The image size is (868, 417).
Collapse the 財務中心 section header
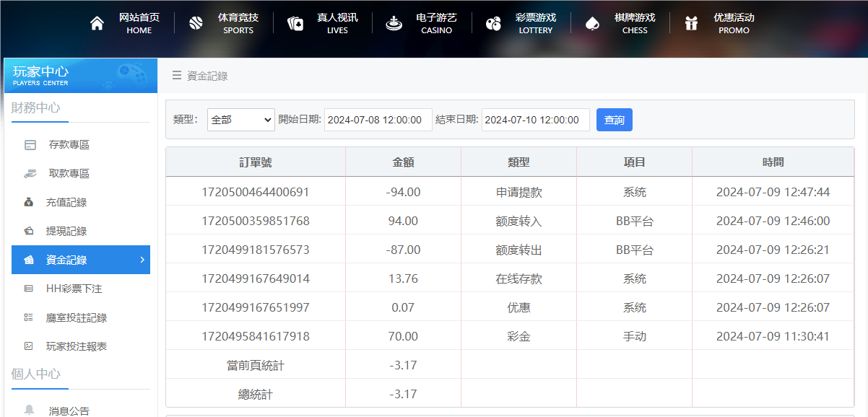(x=35, y=107)
